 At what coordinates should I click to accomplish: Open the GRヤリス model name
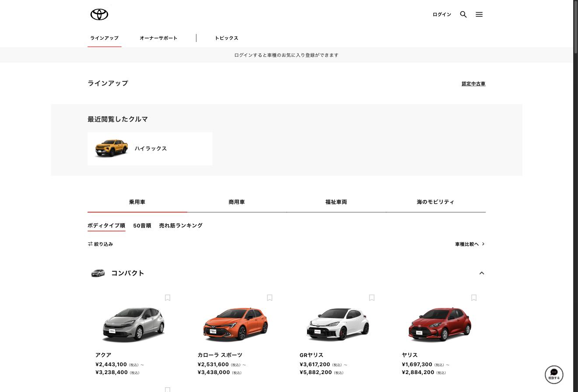312,355
